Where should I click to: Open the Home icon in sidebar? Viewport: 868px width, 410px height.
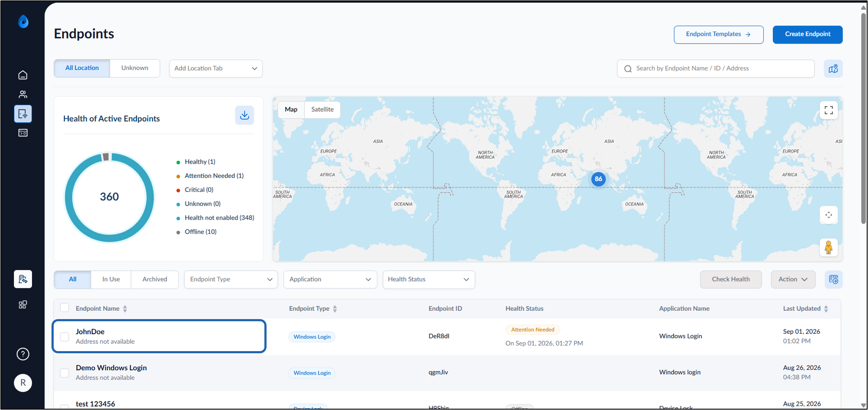coord(23,75)
